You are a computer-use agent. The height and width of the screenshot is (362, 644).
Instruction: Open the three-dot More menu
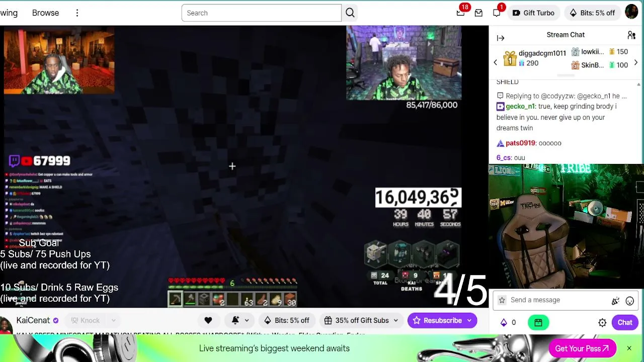tap(77, 13)
